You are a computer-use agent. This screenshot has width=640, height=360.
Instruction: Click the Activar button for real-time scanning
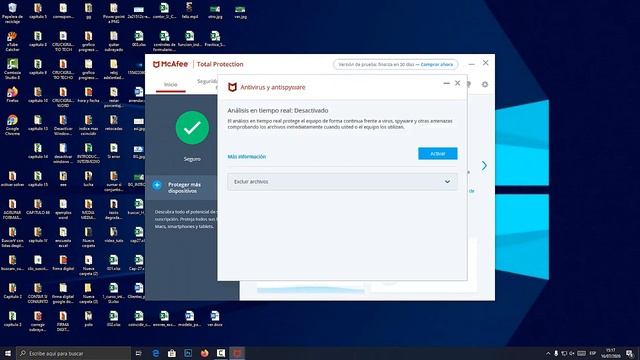438,153
